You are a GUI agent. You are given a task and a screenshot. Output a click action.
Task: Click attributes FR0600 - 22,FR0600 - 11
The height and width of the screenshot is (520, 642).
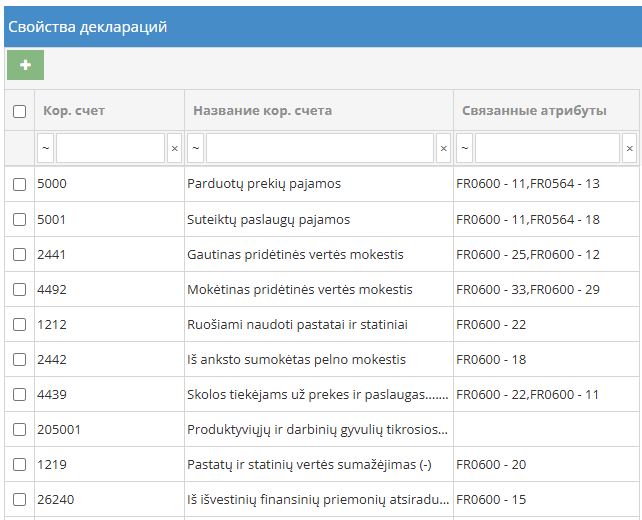coord(527,395)
